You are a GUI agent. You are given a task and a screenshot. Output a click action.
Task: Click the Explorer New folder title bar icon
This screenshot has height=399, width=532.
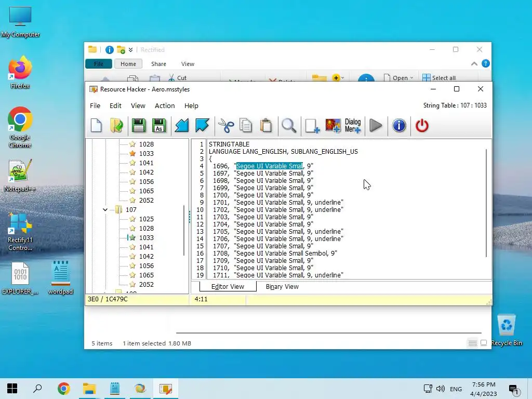click(x=121, y=50)
